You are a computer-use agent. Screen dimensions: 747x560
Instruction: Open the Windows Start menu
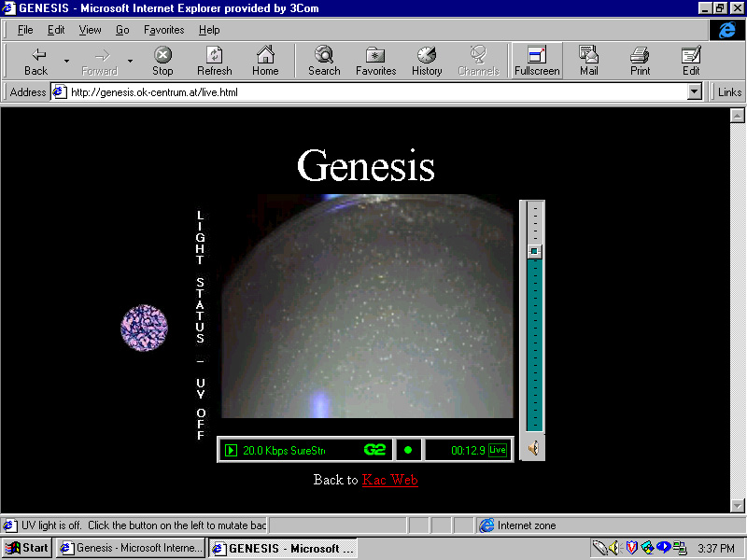pyautogui.click(x=27, y=548)
